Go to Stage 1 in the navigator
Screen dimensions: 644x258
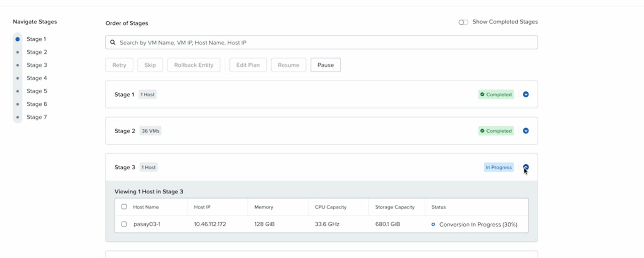pyautogui.click(x=36, y=39)
